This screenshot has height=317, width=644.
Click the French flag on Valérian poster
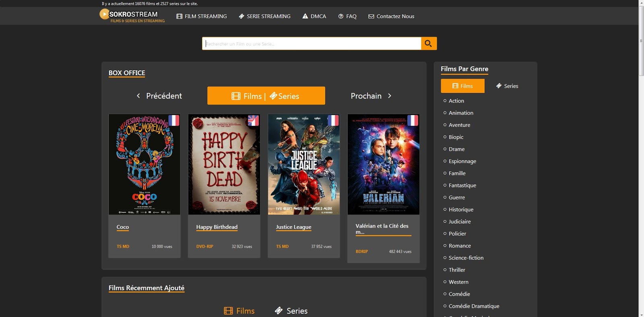413,120
